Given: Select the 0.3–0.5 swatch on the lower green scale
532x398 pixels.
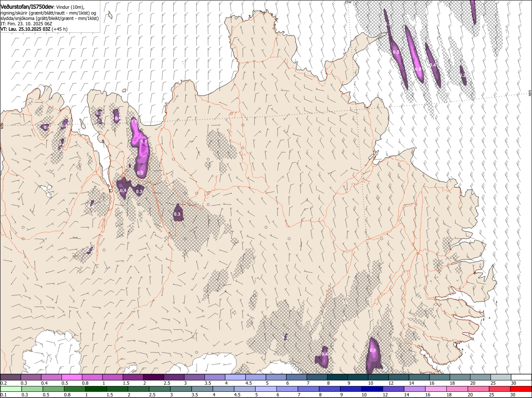Looking at the screenshot, I should (32, 389).
